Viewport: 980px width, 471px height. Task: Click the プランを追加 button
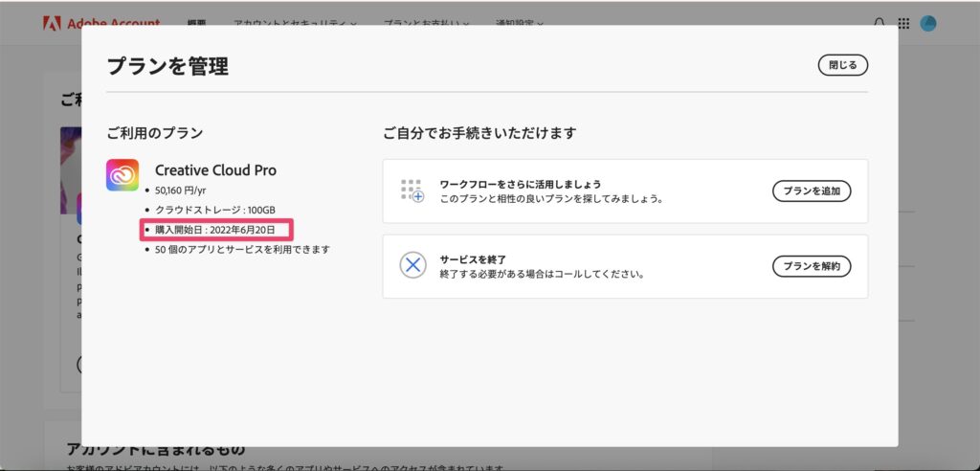812,191
